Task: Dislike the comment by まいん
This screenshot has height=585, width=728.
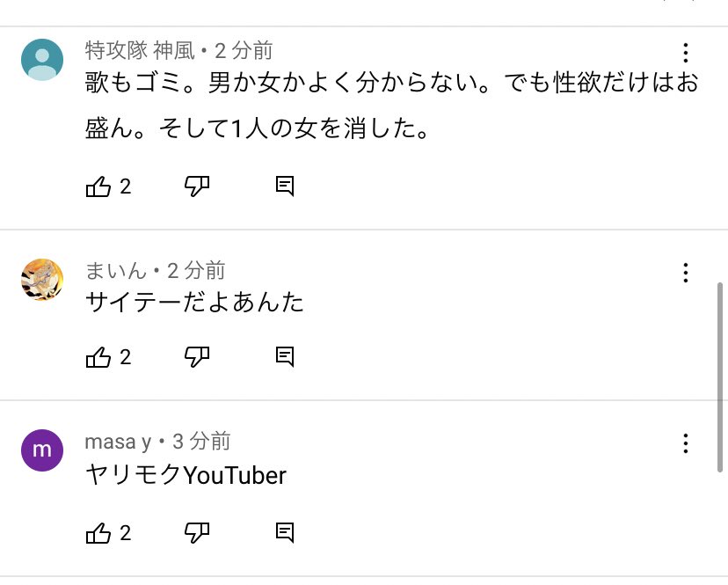Action: tap(197, 356)
